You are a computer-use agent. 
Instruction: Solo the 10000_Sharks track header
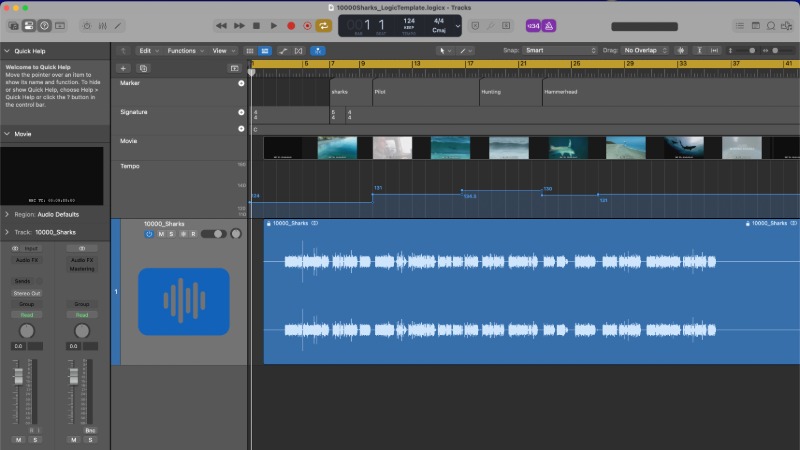(171, 234)
